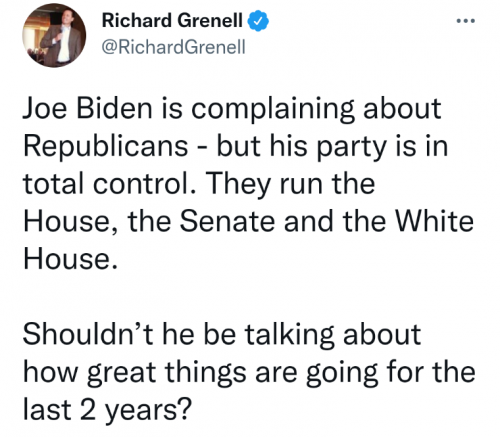Click the phrase "total control." in the tweet
The height and width of the screenshot is (437, 500).
tap(110, 184)
